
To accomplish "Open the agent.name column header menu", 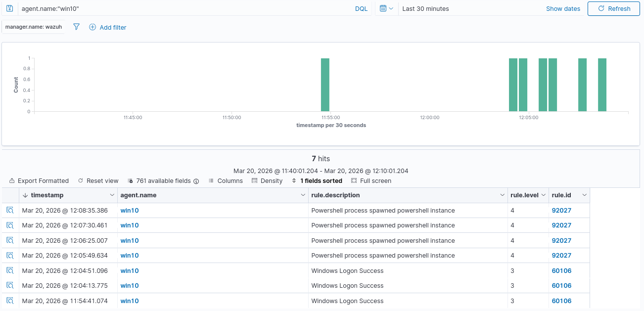I will pyautogui.click(x=303, y=195).
